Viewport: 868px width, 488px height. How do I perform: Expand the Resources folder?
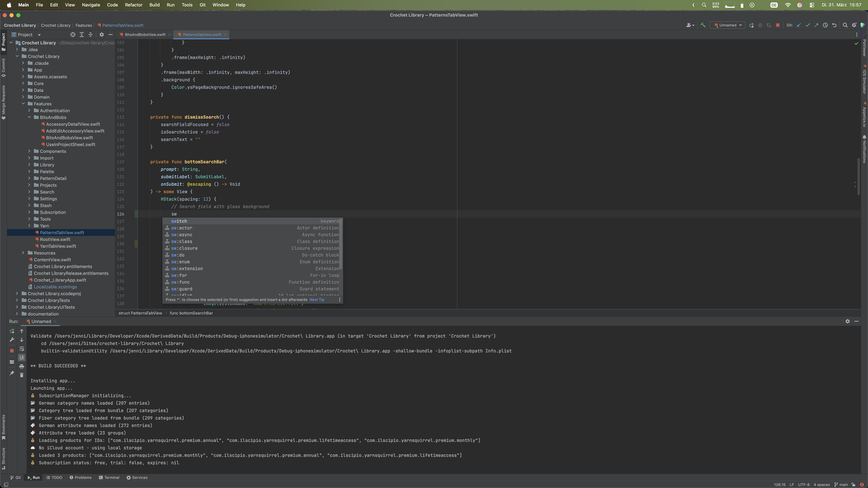tap(23, 253)
